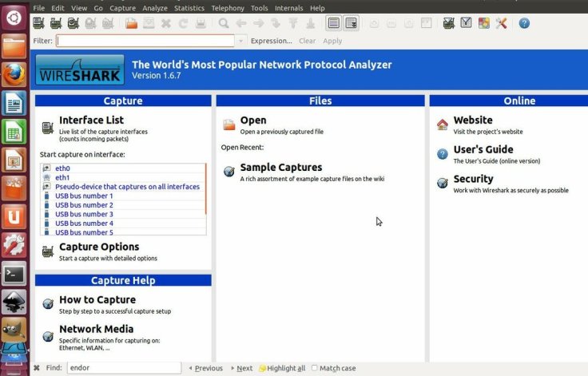Click the Sample Captures heading link
Screen dimensions: 588x376
coord(281,167)
